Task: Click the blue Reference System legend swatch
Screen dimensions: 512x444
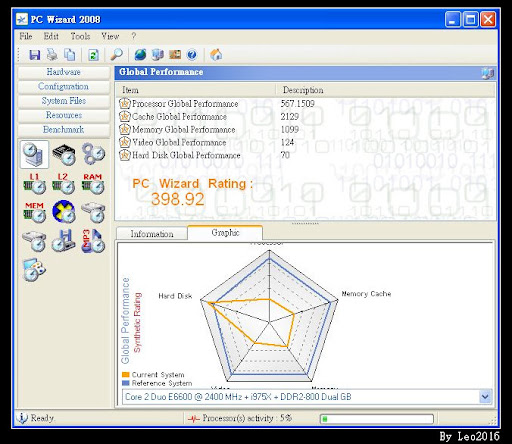Action: point(126,383)
